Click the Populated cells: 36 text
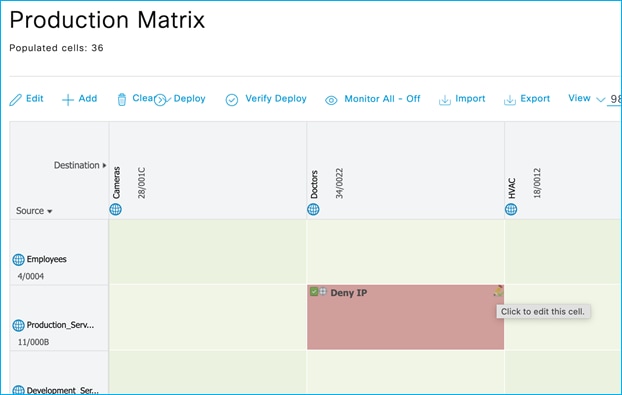The height and width of the screenshot is (395, 622). pos(56,48)
